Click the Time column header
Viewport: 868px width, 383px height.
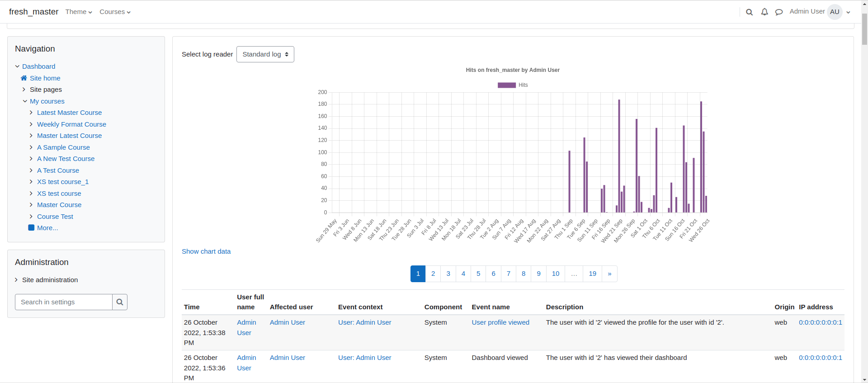[x=192, y=307]
